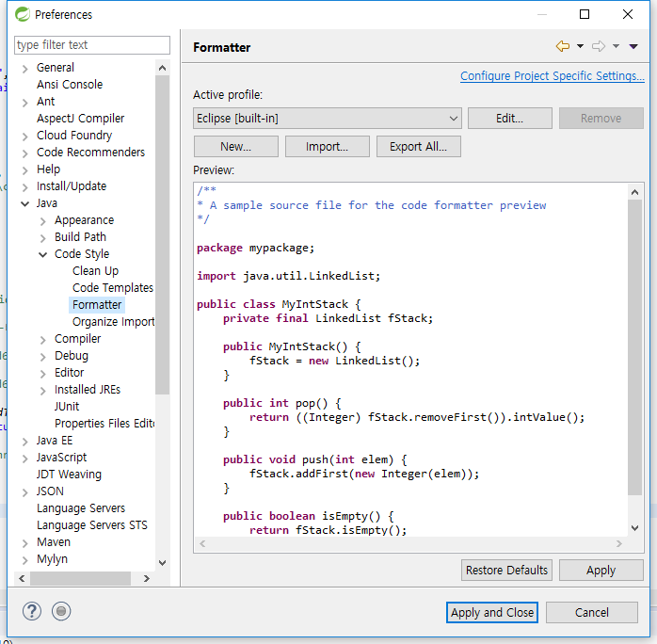Screen dimensions: 657x644
Task: Select Properties Files Editor tree item
Action: click(104, 424)
